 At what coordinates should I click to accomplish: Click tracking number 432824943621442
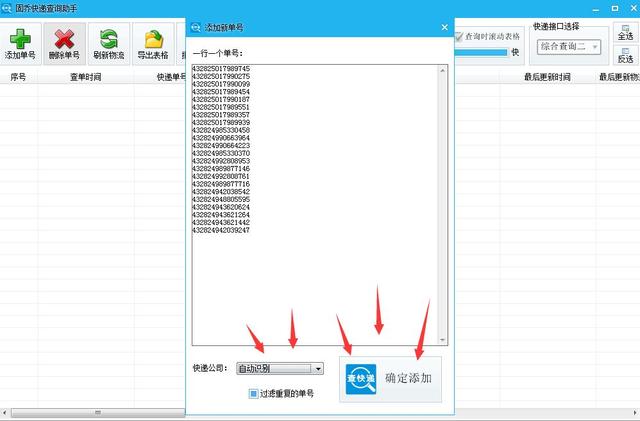coord(221,223)
